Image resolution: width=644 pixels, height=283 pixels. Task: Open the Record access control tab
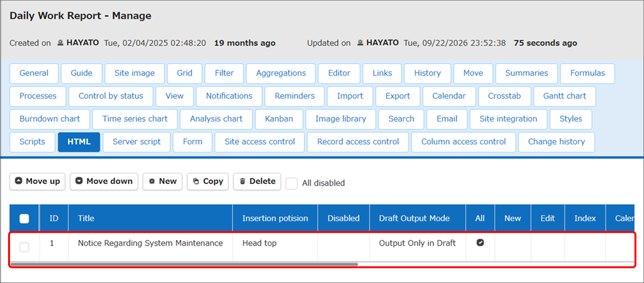(358, 142)
